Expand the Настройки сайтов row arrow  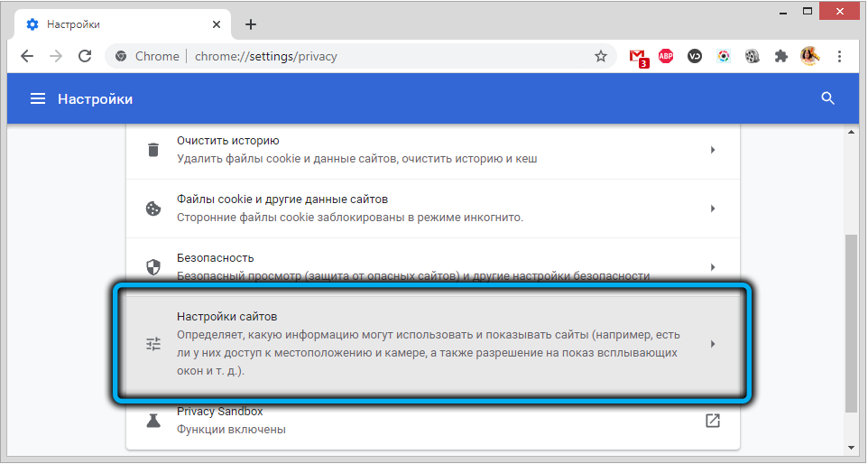click(x=712, y=344)
